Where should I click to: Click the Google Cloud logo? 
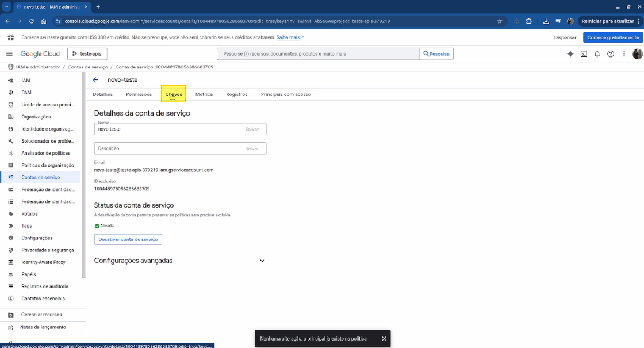[40, 54]
